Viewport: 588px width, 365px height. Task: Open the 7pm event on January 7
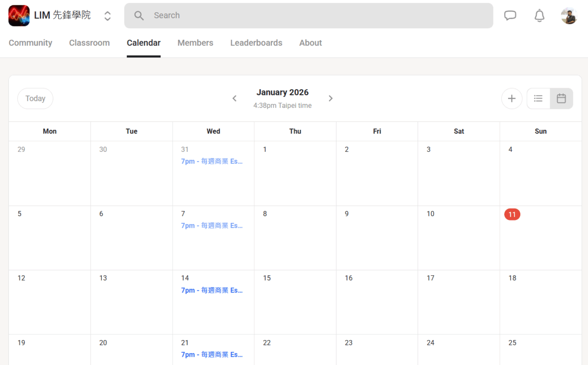click(x=212, y=226)
